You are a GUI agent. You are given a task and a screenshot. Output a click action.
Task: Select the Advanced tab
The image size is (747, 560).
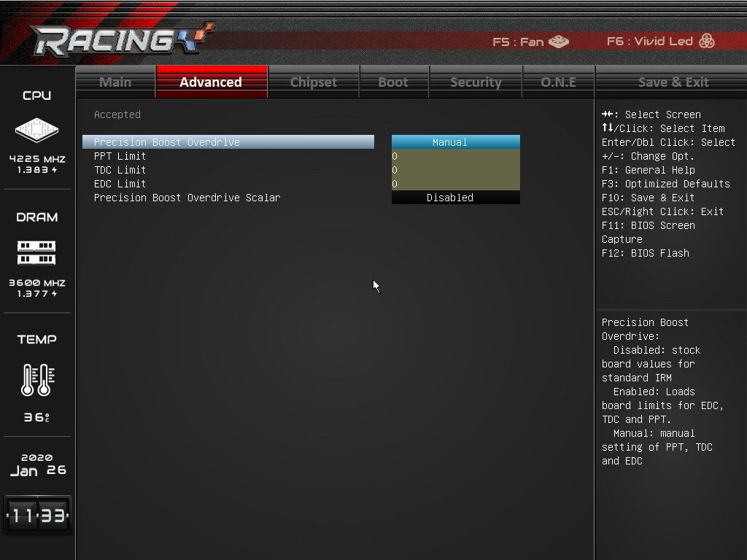(211, 82)
